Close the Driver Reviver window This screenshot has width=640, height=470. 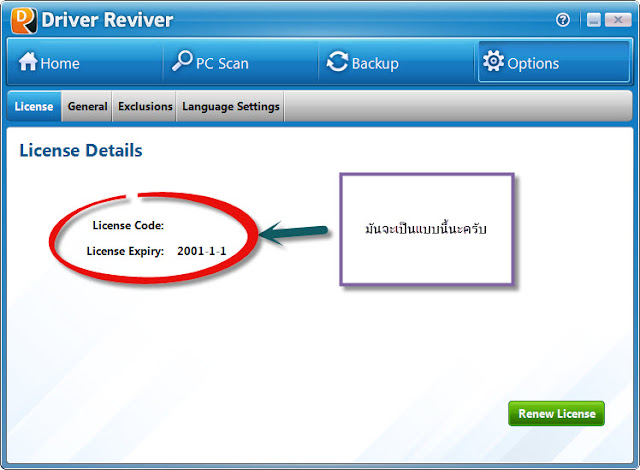click(618, 20)
